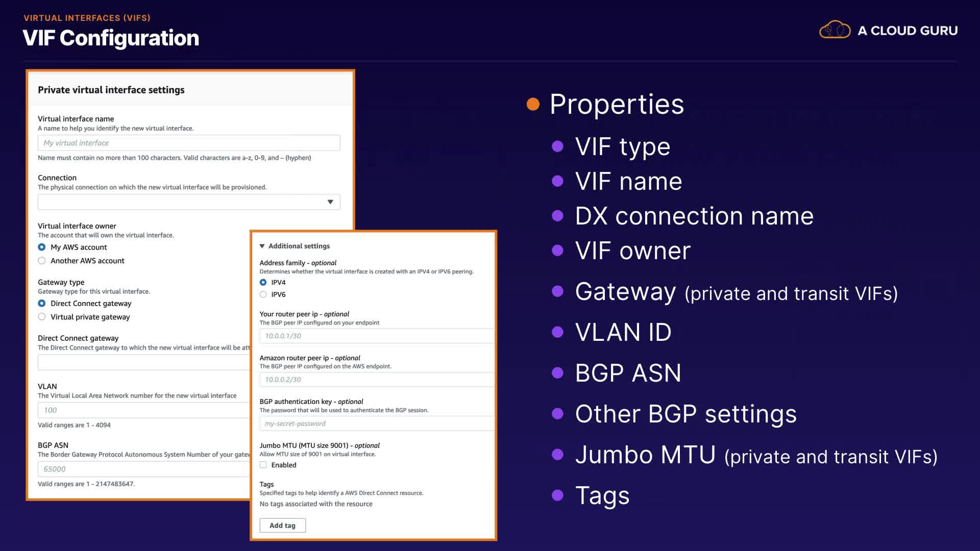Click the orange Properties bullet point

533,104
